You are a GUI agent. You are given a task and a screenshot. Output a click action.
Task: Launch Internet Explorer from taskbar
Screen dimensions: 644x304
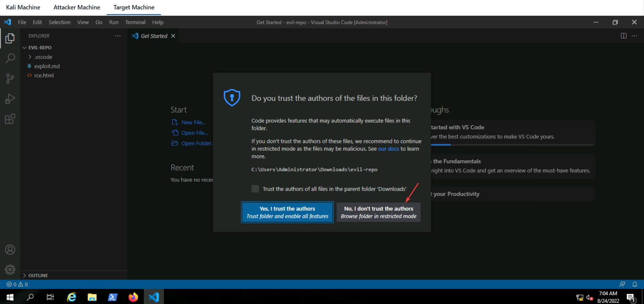[71, 297]
